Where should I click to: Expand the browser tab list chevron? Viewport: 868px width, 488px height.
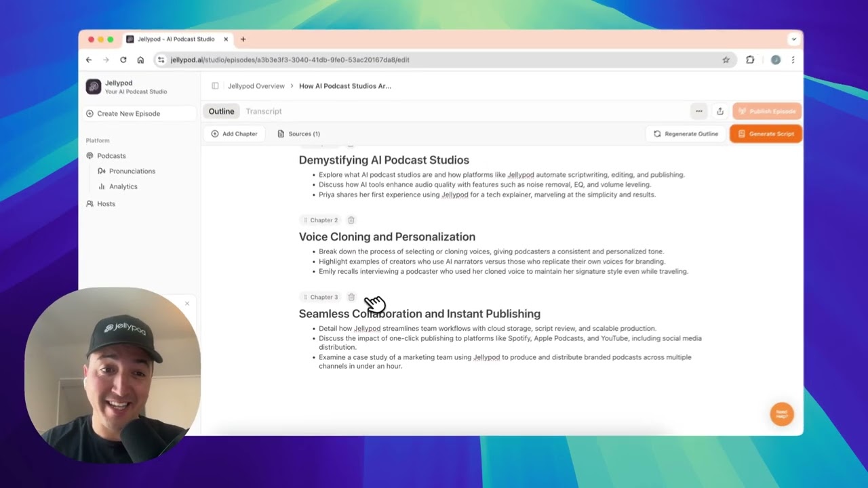click(x=793, y=39)
